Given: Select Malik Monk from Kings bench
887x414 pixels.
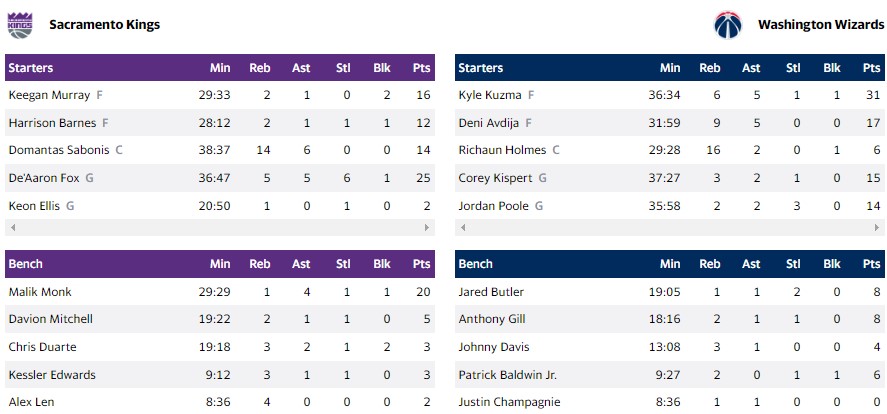Looking at the screenshot, I should [40, 292].
